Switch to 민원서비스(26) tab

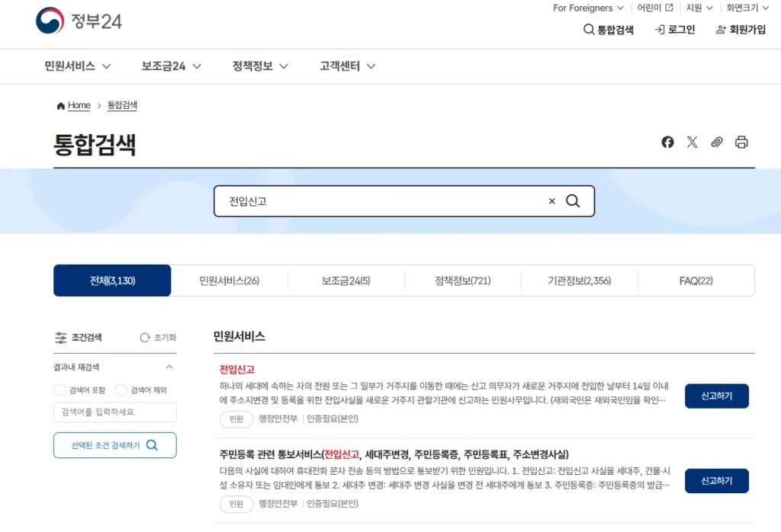[x=229, y=280]
